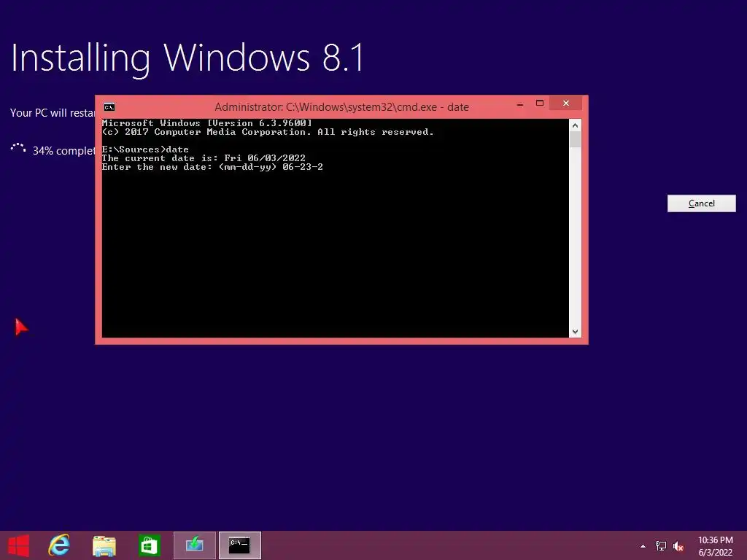The width and height of the screenshot is (747, 560).
Task: Click the muted volume tray icon
Action: [x=678, y=546]
